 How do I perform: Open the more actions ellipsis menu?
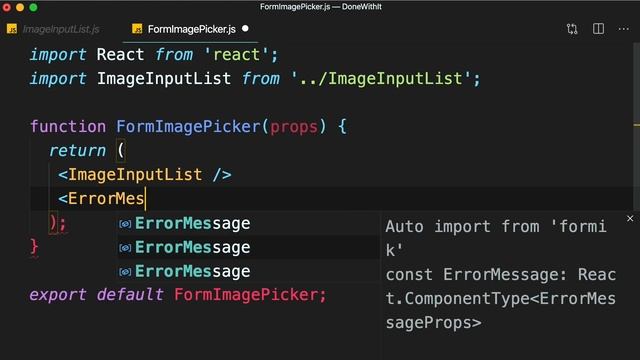tap(624, 29)
